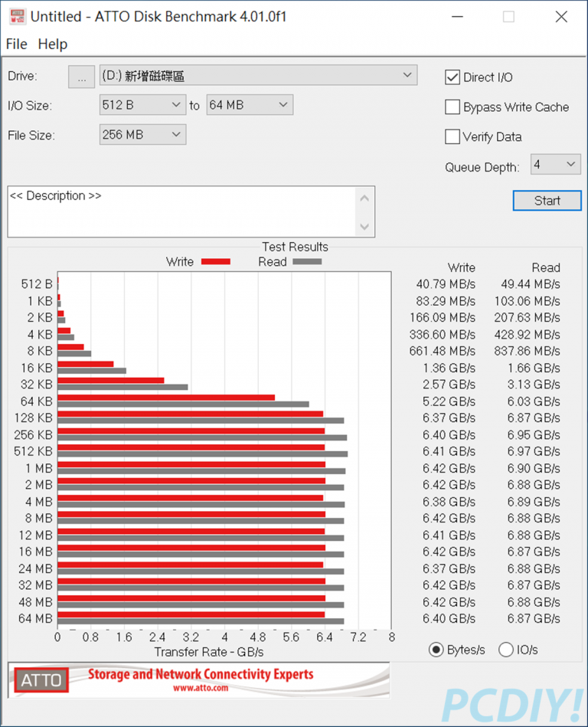Open the Queue Depth dropdown
Image resolution: width=588 pixels, height=727 pixels.
[556, 165]
